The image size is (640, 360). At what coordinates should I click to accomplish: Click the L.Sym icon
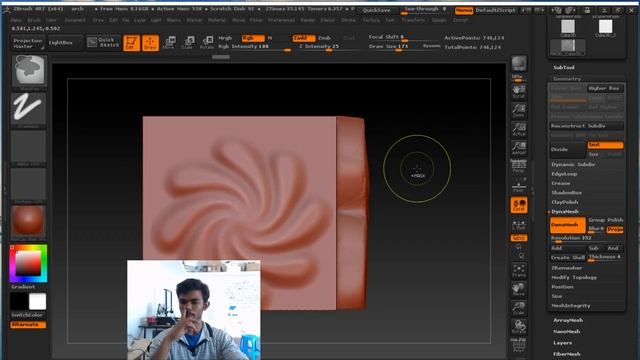click(519, 224)
